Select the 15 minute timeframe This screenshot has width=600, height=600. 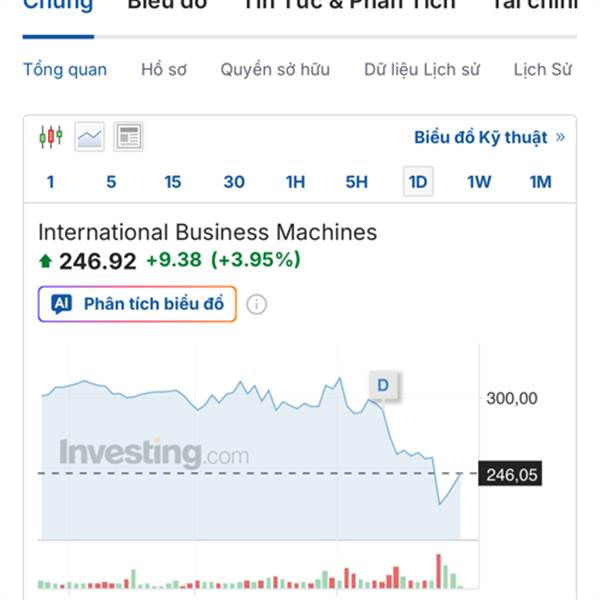pos(173,182)
